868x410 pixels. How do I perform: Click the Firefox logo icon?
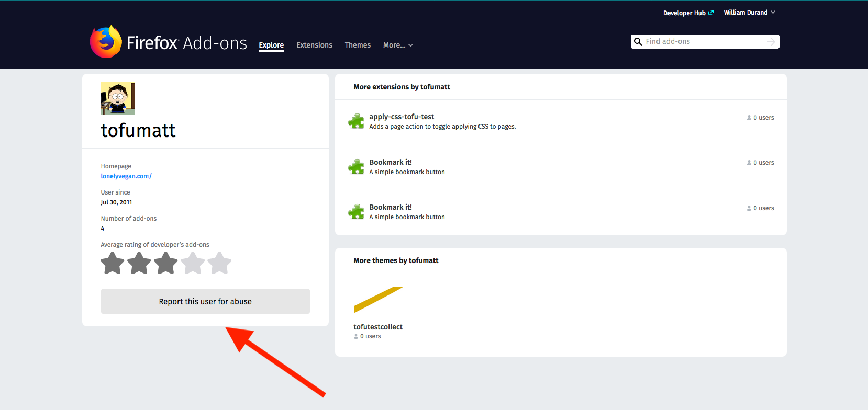point(106,42)
